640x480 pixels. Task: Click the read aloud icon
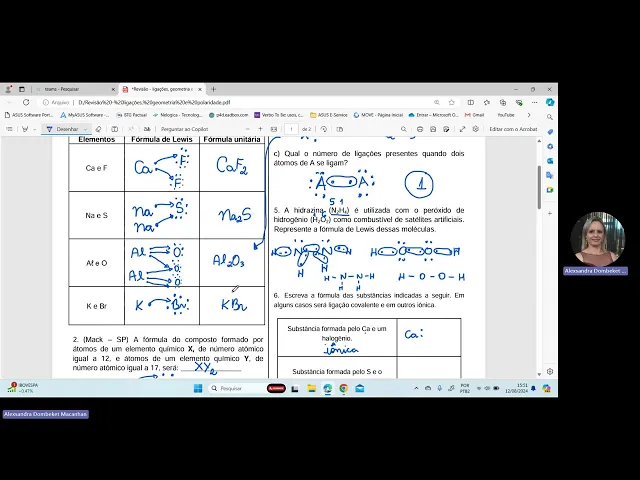(131, 129)
